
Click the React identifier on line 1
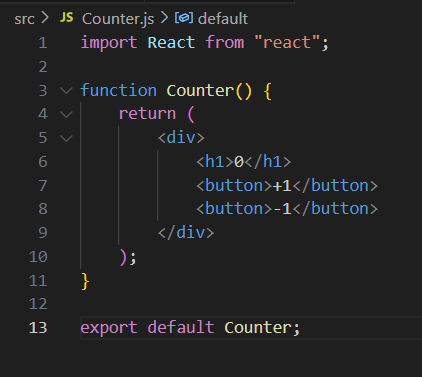tap(171, 43)
